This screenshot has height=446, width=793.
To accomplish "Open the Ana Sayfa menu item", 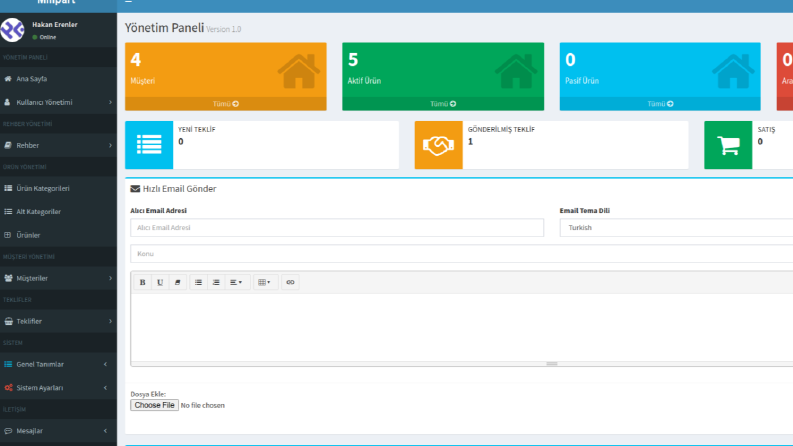I will [58, 78].
